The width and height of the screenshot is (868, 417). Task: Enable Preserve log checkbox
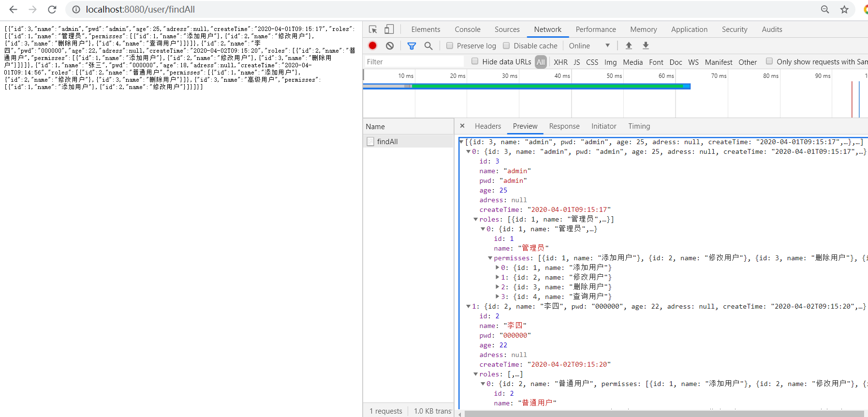coord(450,45)
